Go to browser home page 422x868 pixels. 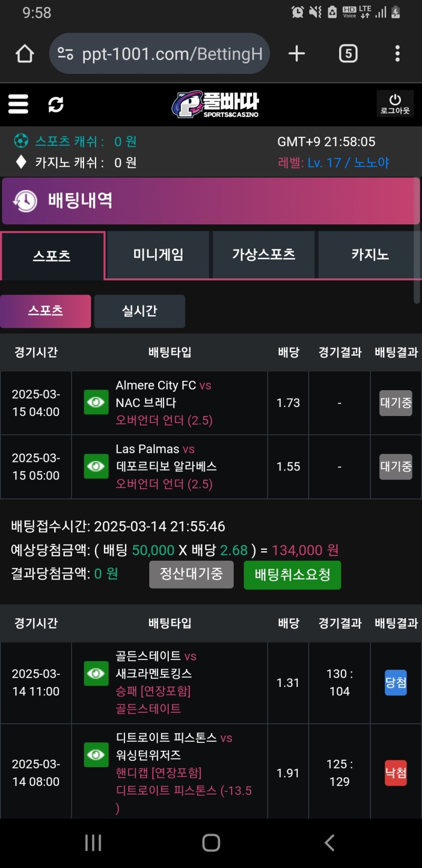tap(25, 53)
